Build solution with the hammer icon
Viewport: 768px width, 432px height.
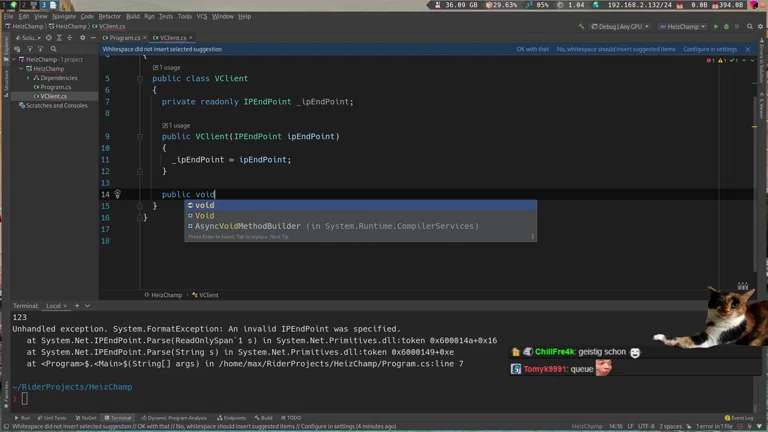pos(581,26)
